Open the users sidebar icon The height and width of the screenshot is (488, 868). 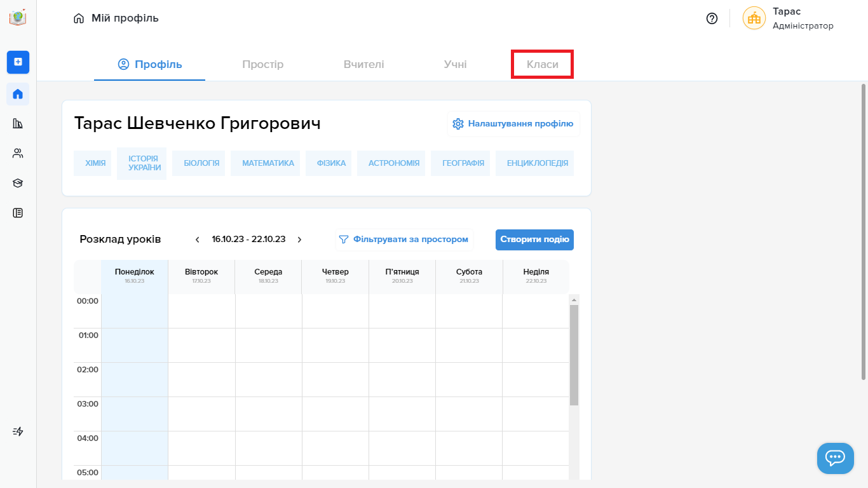coord(18,153)
